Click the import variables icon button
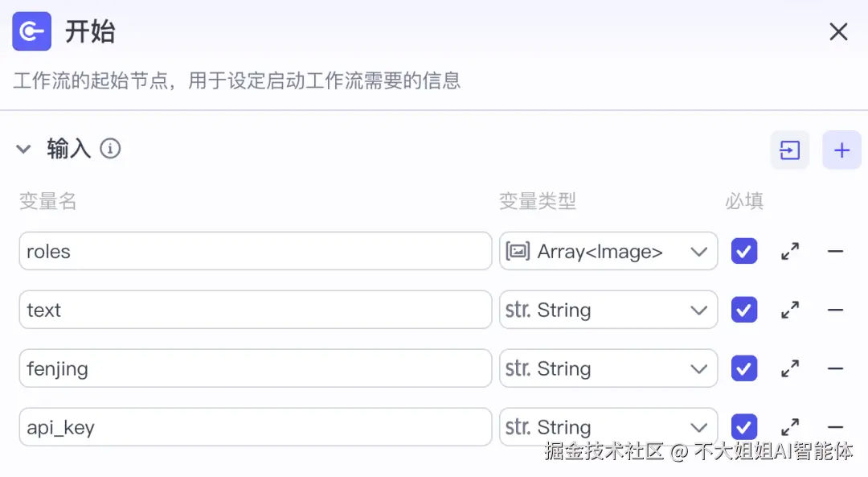The height and width of the screenshot is (477, 868). (790, 150)
